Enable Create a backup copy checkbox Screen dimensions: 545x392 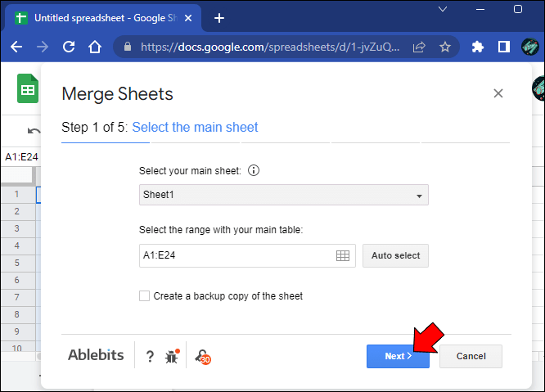point(145,296)
